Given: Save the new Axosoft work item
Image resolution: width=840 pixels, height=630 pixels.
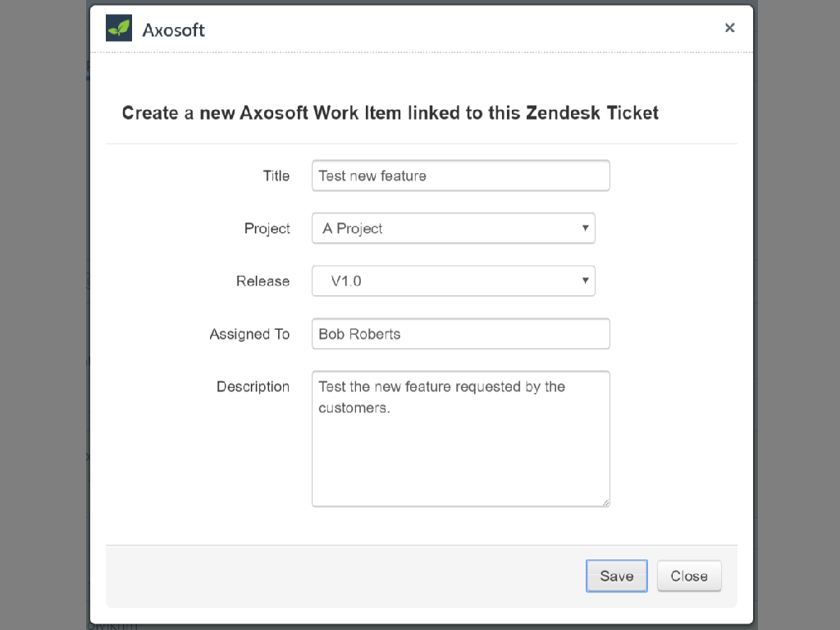Looking at the screenshot, I should 617,576.
